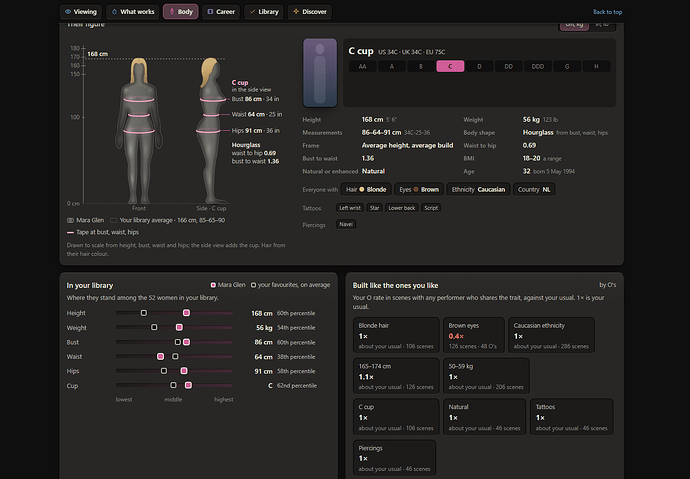Open the Tattoos trait card
690x479 pixels.
click(572, 417)
